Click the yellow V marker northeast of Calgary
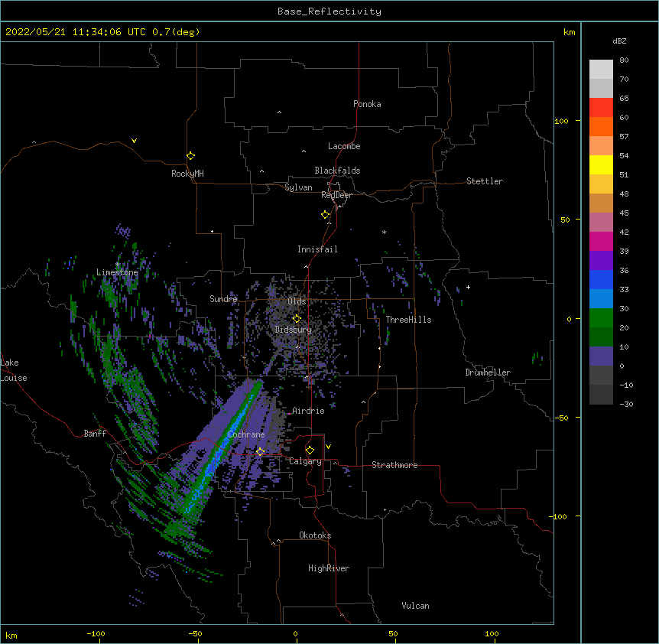Image resolution: width=659 pixels, height=644 pixels. click(x=328, y=447)
